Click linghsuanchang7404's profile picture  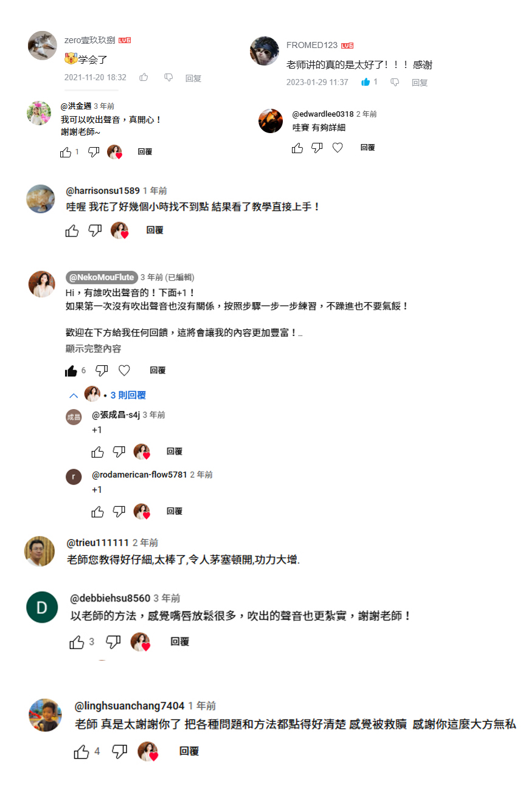click(x=46, y=715)
